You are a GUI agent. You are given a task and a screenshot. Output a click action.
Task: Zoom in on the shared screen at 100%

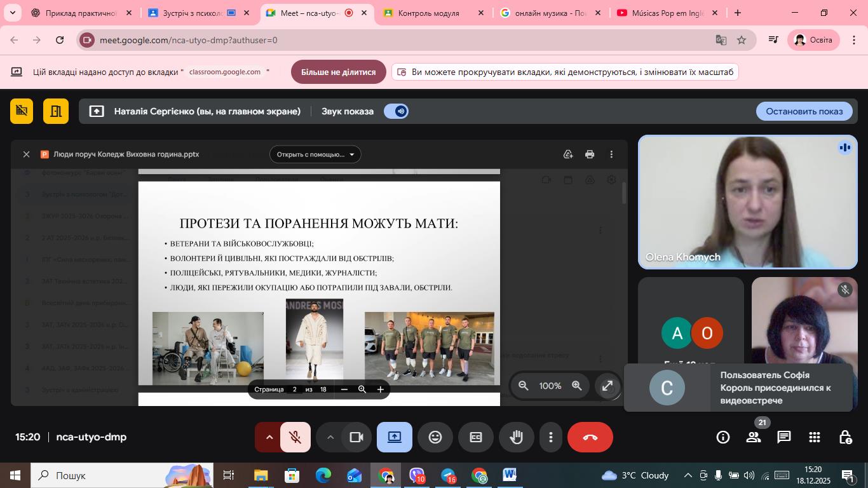(x=577, y=386)
